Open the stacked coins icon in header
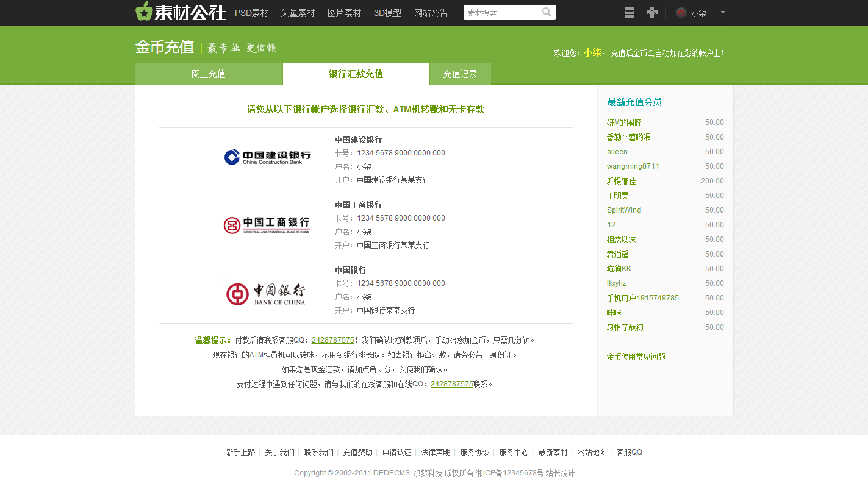The image size is (868, 501). 629,13
